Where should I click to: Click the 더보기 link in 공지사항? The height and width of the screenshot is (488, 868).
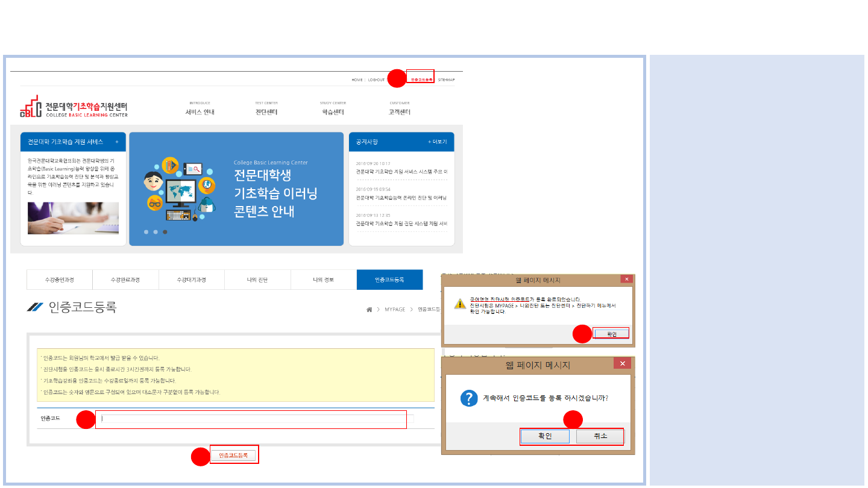tap(438, 142)
